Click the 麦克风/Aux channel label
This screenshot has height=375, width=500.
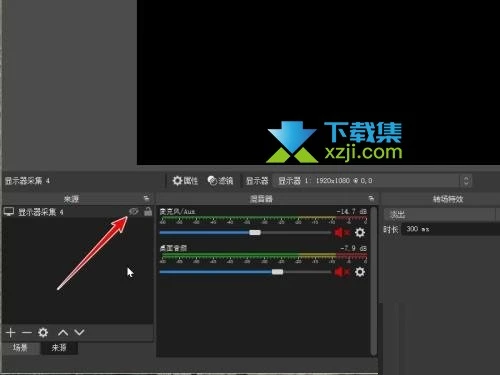(177, 211)
